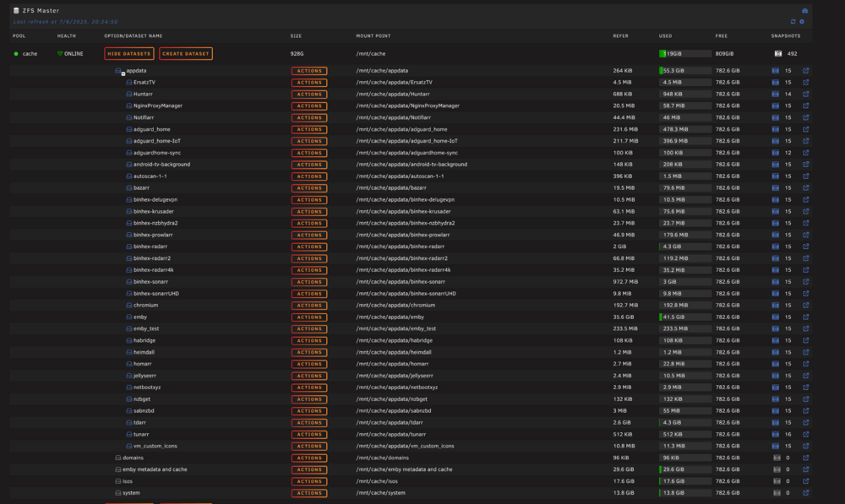
Task: Select the nzbget dataset name
Action: [142, 399]
